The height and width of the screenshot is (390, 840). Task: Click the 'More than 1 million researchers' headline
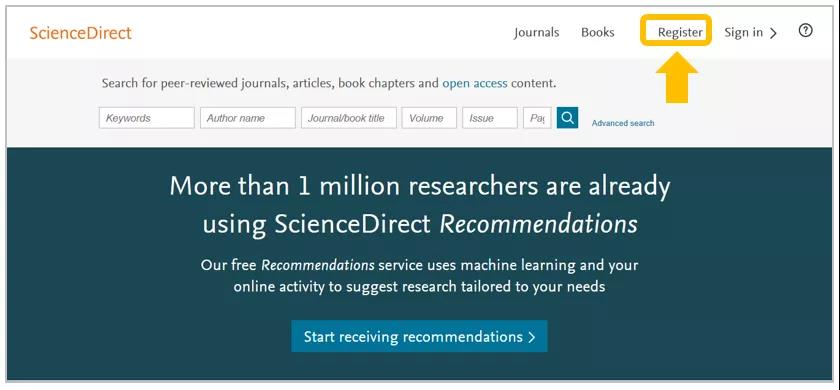[419, 205]
